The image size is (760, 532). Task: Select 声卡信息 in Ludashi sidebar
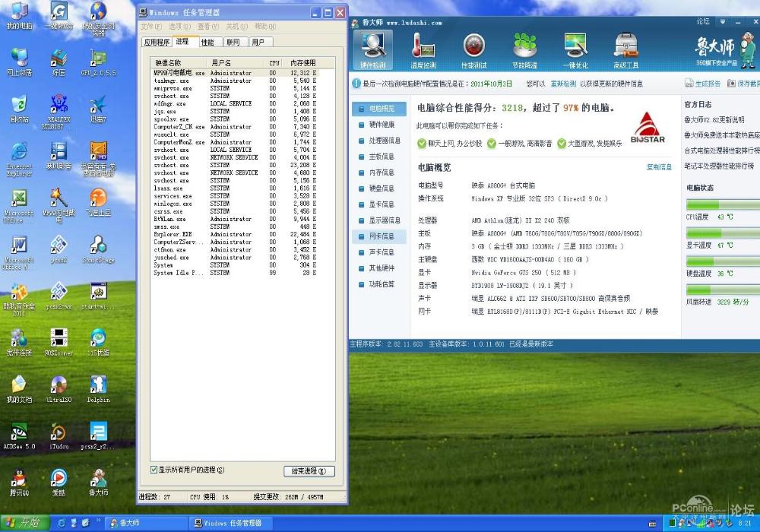[380, 252]
